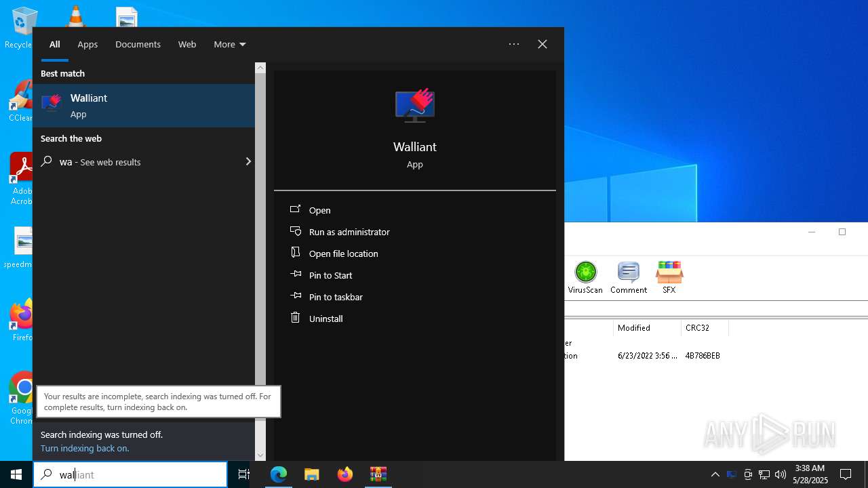868x488 pixels.
Task: Open Task View from taskbar
Action: click(x=243, y=474)
